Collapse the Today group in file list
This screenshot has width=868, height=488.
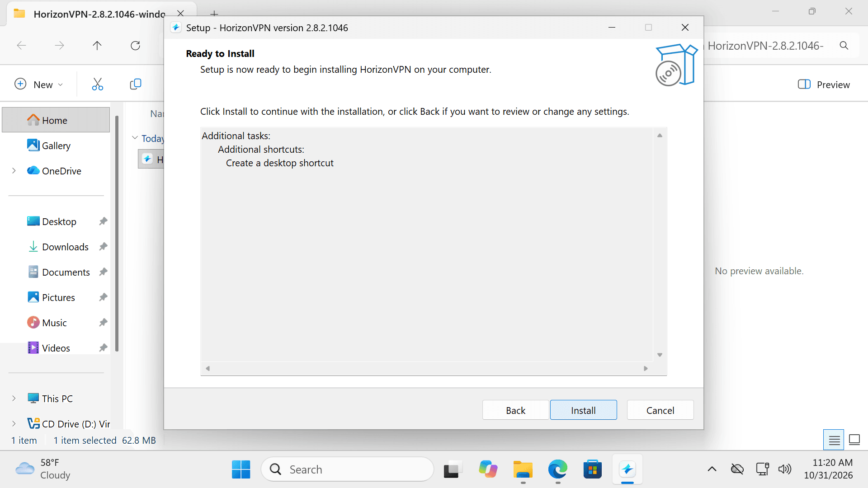135,138
